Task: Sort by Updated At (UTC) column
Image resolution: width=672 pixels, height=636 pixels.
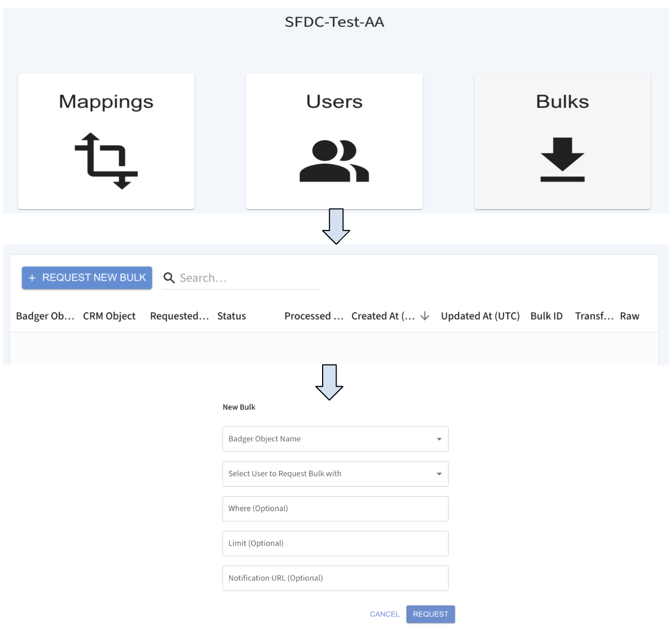Action: pyautogui.click(x=481, y=316)
